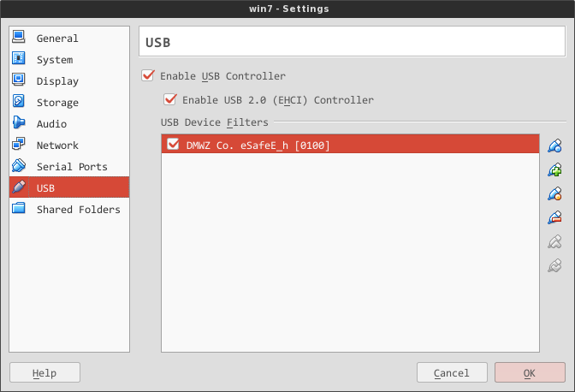575x392 pixels.
Task: Edit the selected USB filter
Action: tap(554, 194)
